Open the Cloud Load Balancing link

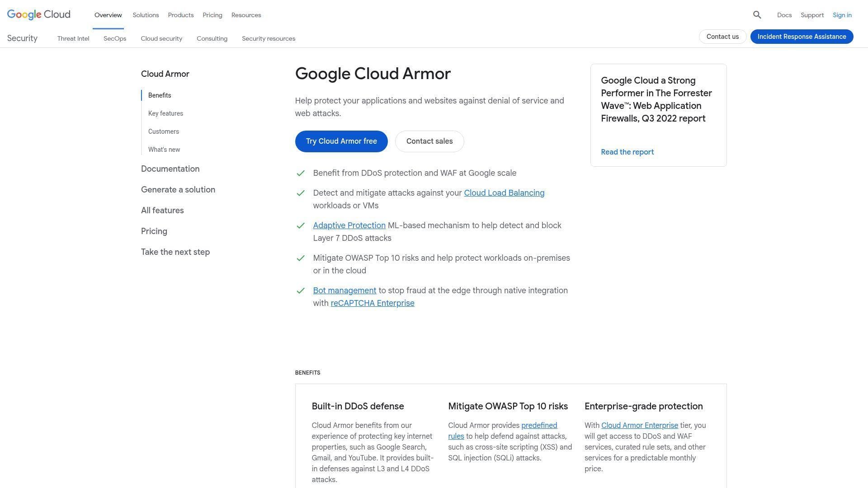tap(504, 193)
